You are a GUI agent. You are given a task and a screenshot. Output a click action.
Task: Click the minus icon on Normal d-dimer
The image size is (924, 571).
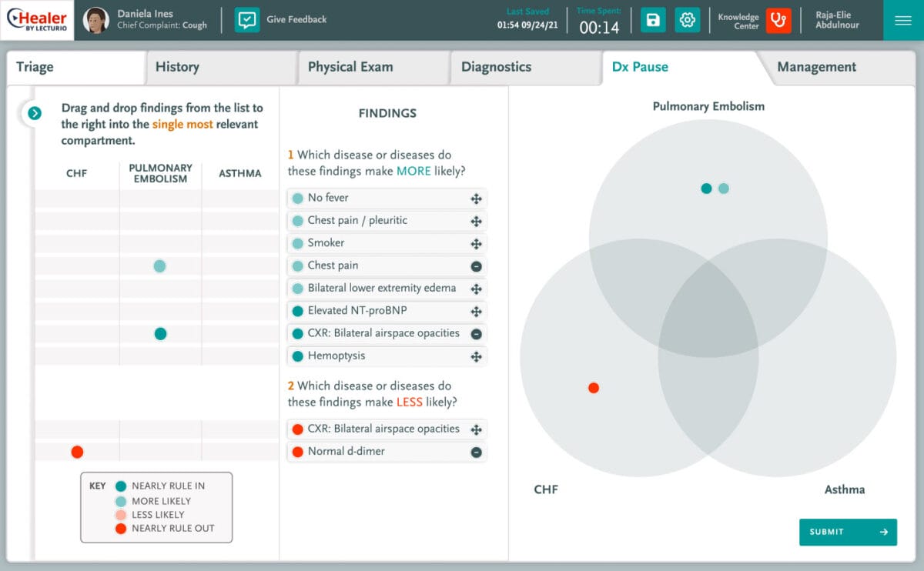[477, 452]
